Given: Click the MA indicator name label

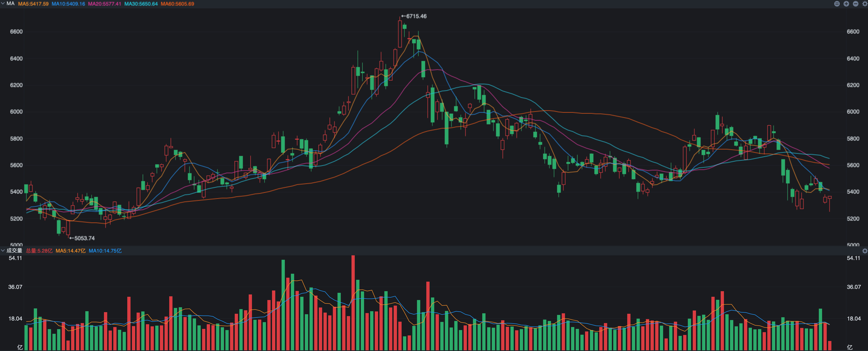Looking at the screenshot, I should 10,3.
